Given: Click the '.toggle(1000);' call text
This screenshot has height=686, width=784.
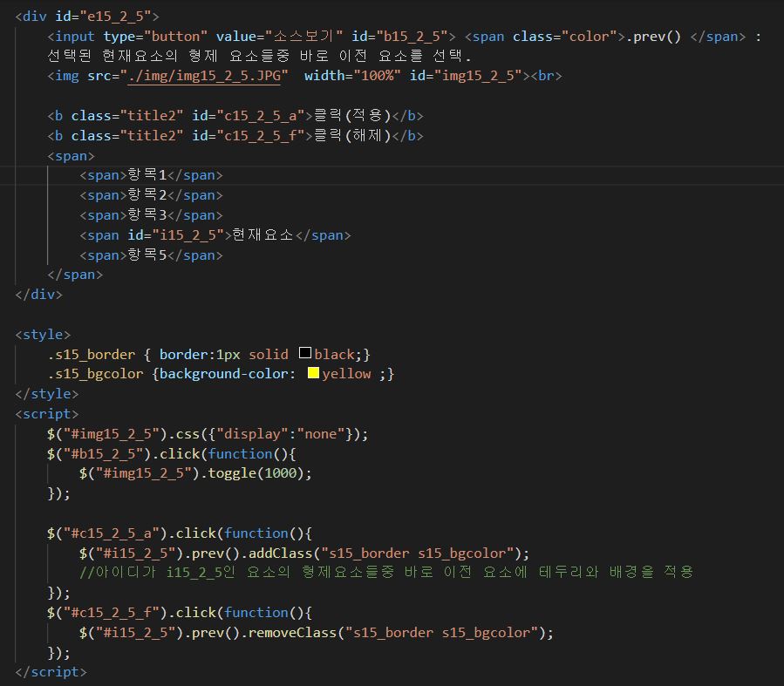Looking at the screenshot, I should click(256, 473).
